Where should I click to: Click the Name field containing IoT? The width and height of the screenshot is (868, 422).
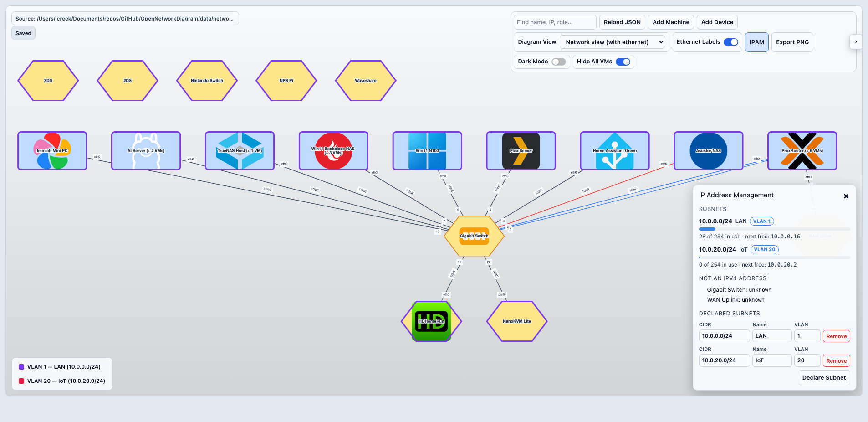coord(772,360)
